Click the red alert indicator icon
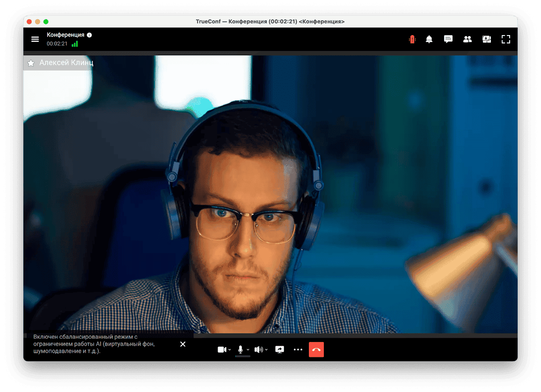Screen dimensions: 541x392 tap(412, 39)
